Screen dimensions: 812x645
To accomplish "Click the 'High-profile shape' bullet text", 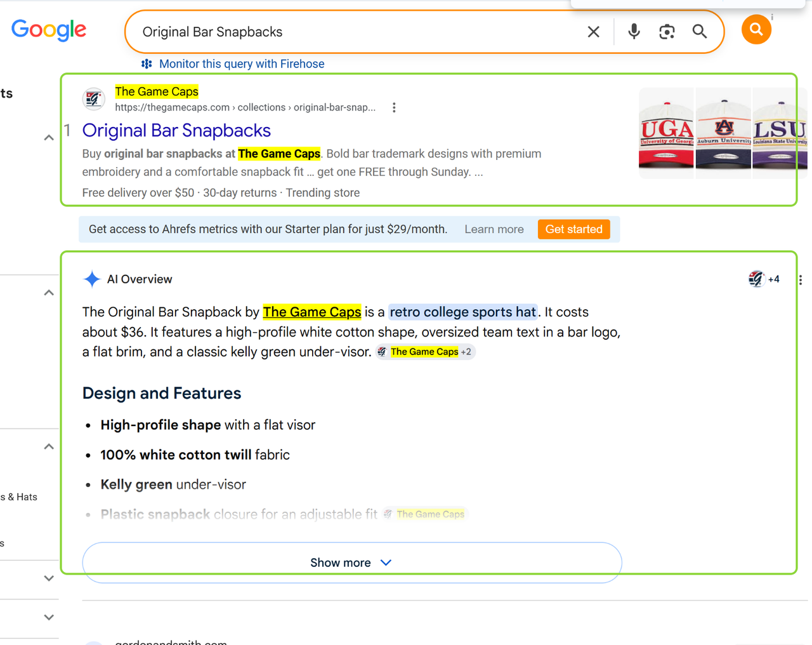I will pyautogui.click(x=207, y=425).
